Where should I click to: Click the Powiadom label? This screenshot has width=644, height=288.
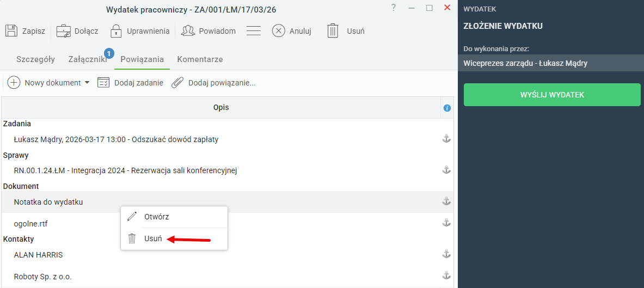217,31
